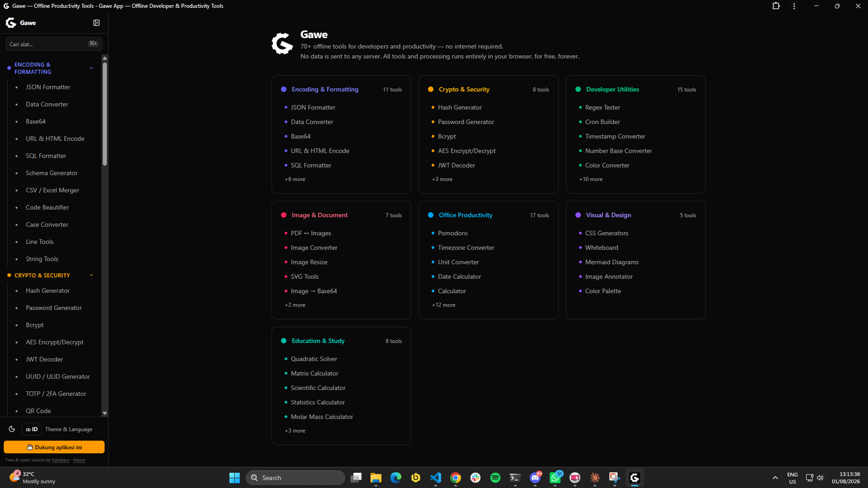Open JSON Formatter in the sidebar
This screenshot has width=868, height=488.
coord(48,87)
